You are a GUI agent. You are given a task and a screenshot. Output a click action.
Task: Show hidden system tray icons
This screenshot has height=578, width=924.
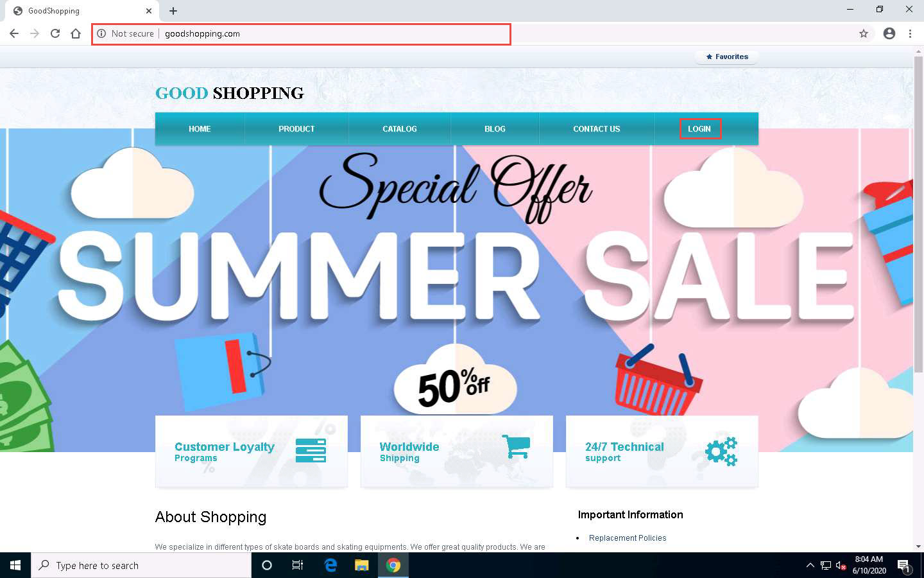(x=810, y=565)
